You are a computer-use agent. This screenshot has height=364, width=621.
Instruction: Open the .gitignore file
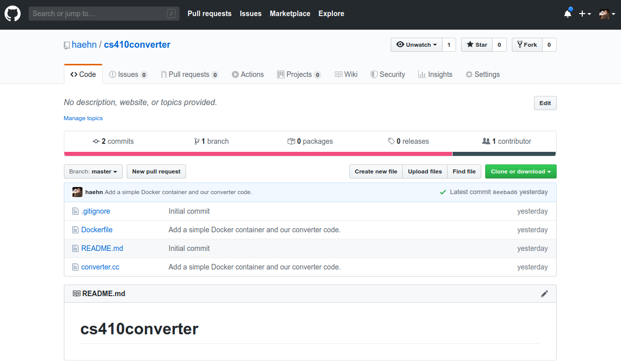96,211
